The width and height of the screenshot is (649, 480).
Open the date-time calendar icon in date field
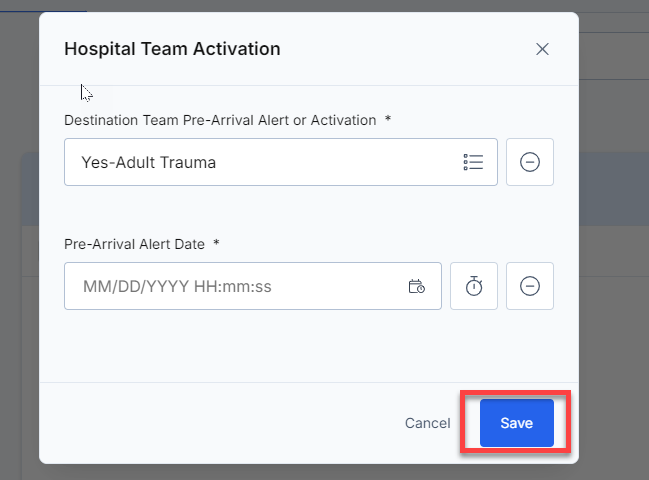(416, 286)
